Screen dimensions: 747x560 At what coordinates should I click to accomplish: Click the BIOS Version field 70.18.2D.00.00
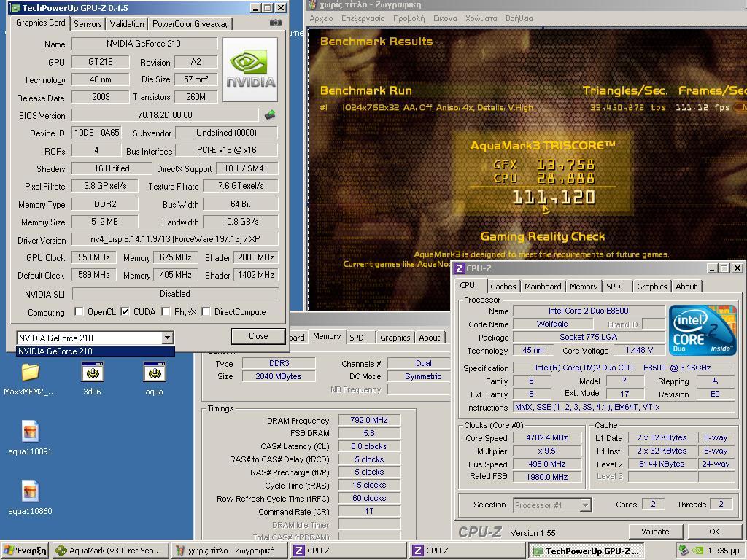click(x=165, y=114)
